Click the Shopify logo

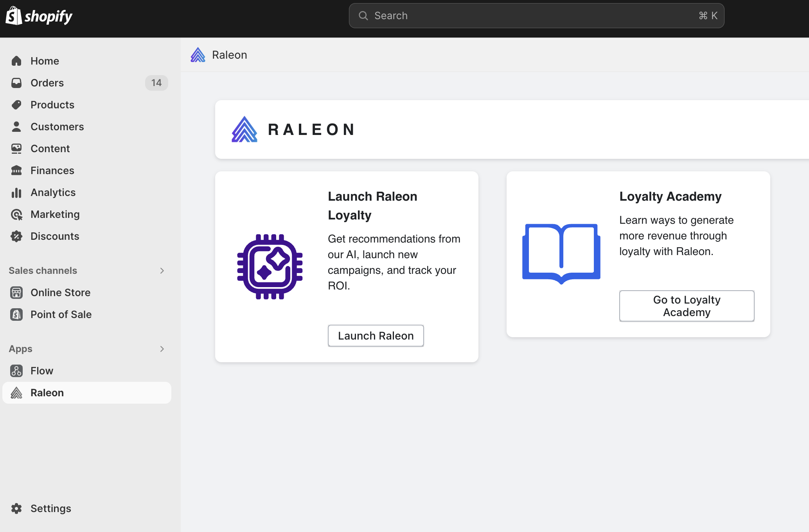(x=39, y=16)
